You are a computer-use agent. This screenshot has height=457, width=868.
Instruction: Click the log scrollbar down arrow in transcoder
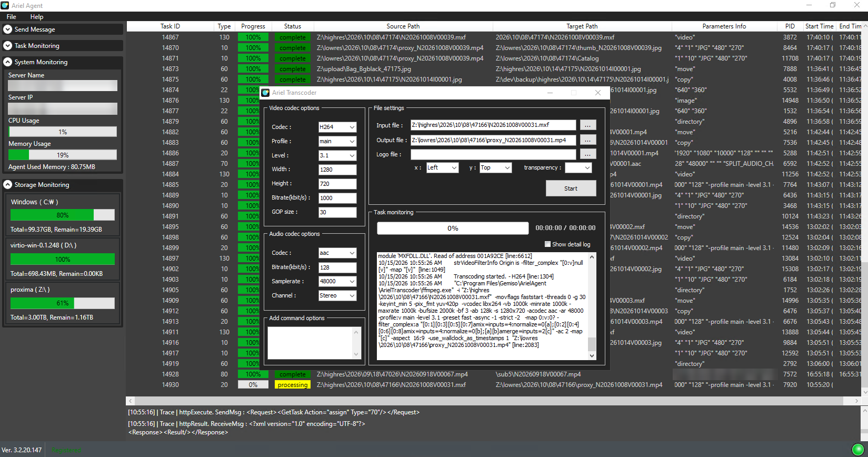[x=592, y=355]
